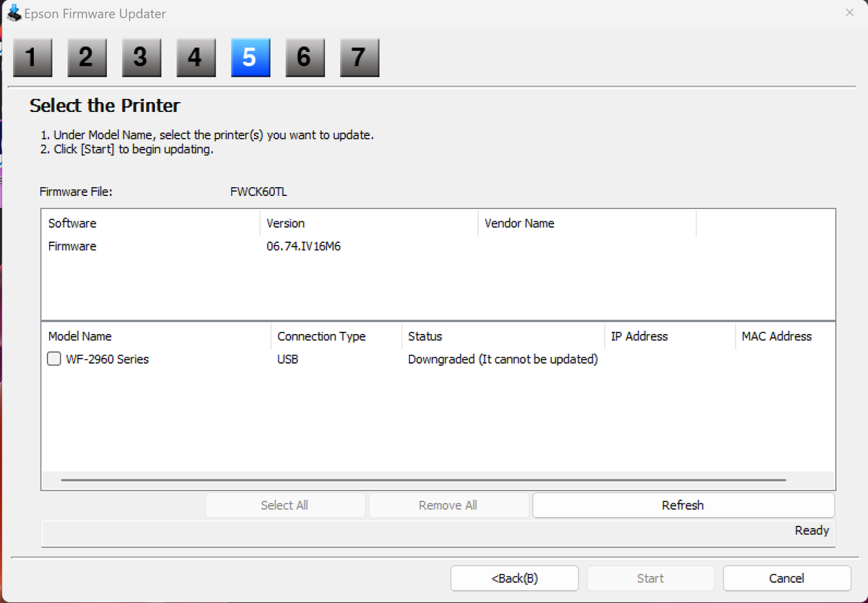This screenshot has width=868, height=603.
Task: Check the WF-2960 Series checkbox
Action: pos(54,359)
